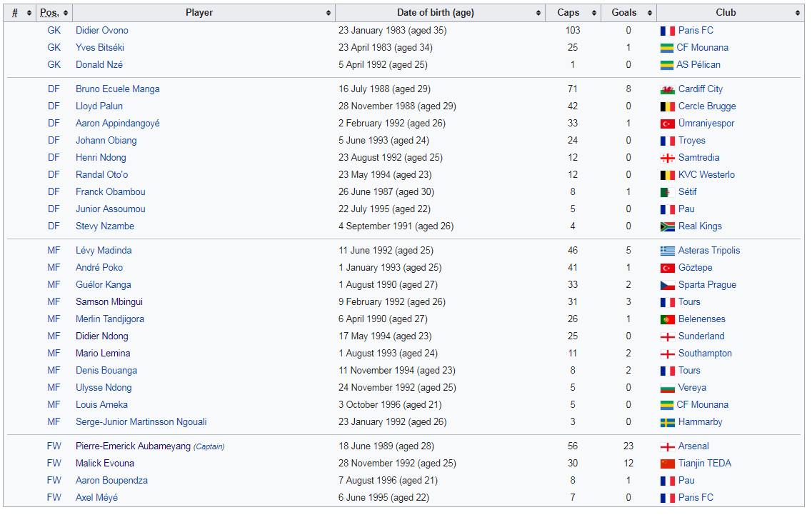
Task: Open the Tianjin TEDA club link
Action: pos(705,463)
